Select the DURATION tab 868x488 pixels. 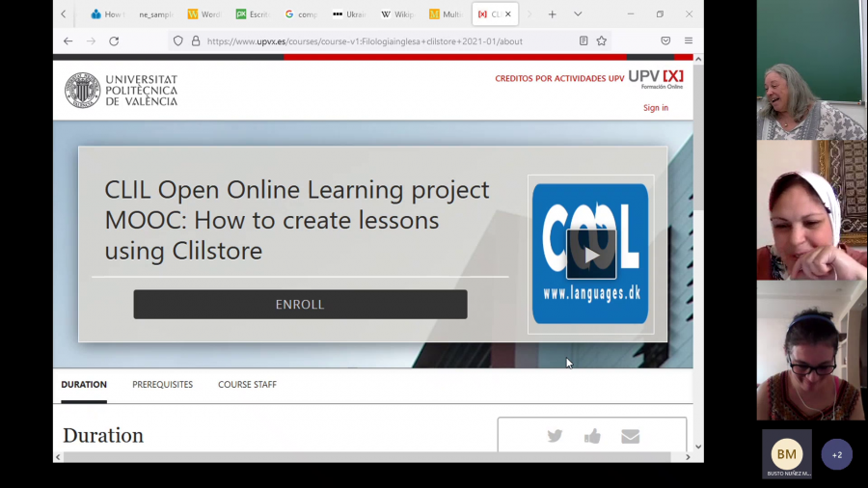pos(84,385)
